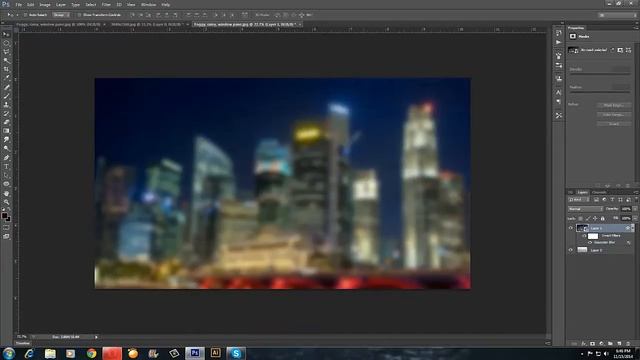640x360 pixels.
Task: Select the Crop tool
Action: tap(6, 69)
